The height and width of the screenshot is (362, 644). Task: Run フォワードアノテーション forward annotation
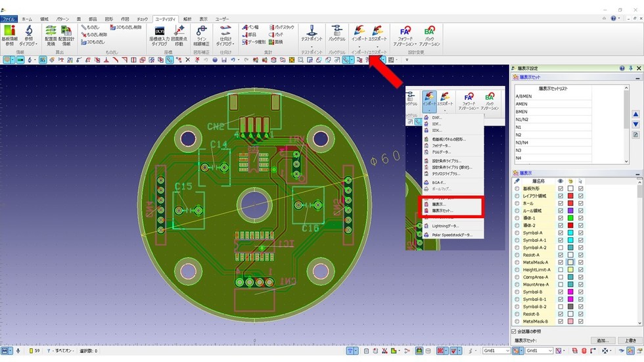pos(405,34)
